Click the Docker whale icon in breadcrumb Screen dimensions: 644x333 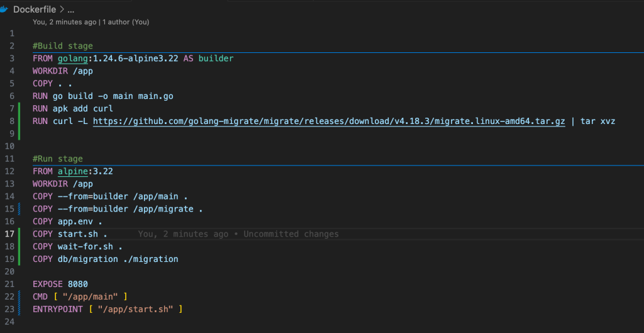[x=6, y=9]
